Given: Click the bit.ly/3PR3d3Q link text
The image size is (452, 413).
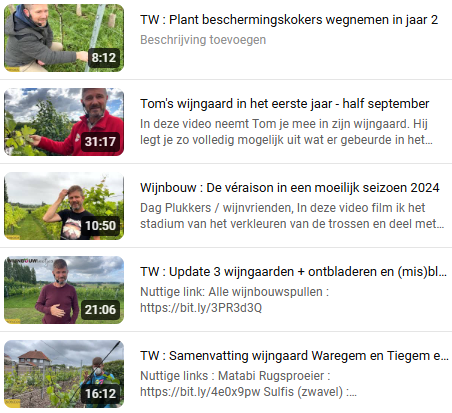Looking at the screenshot, I should [x=201, y=308].
